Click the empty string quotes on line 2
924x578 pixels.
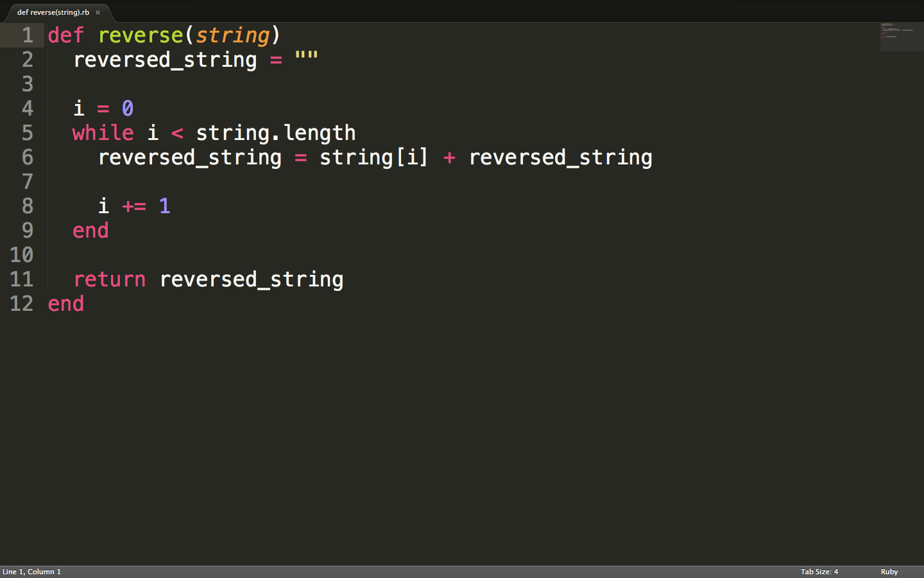tap(306, 57)
